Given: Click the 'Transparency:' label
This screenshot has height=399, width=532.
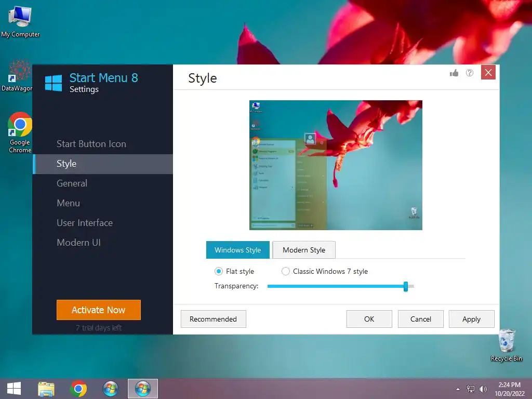Looking at the screenshot, I should coord(236,286).
